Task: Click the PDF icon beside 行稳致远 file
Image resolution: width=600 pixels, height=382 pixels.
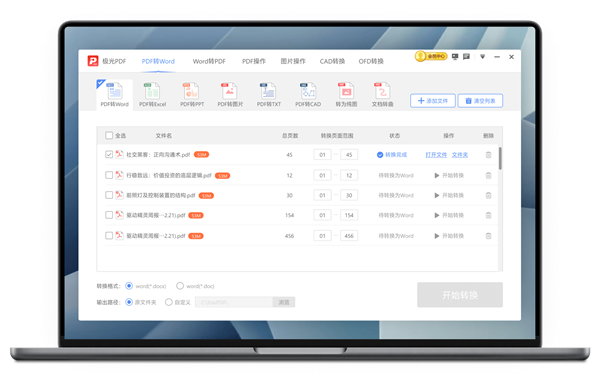Action: [119, 175]
